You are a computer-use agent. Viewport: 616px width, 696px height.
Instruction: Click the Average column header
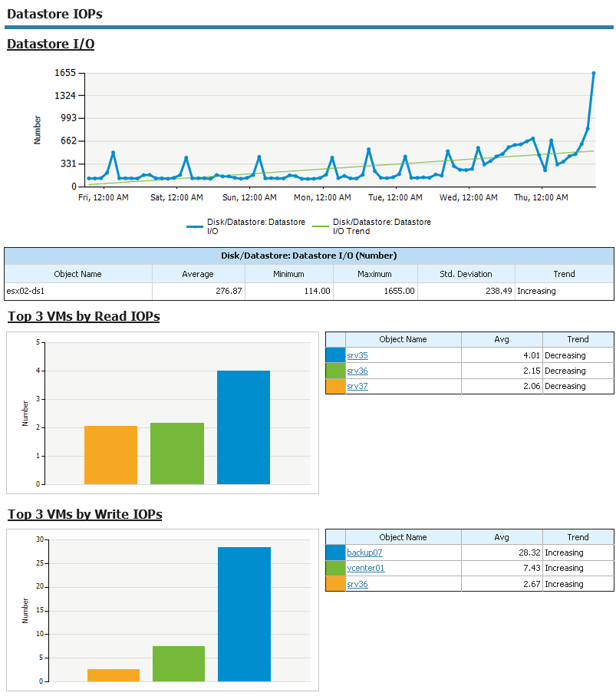click(198, 274)
